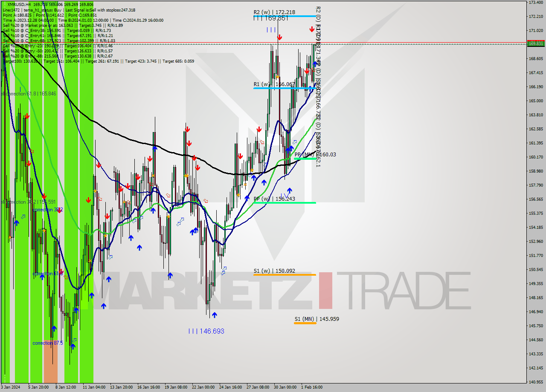Click the orange S1 (MN) monthly support line

305,323
